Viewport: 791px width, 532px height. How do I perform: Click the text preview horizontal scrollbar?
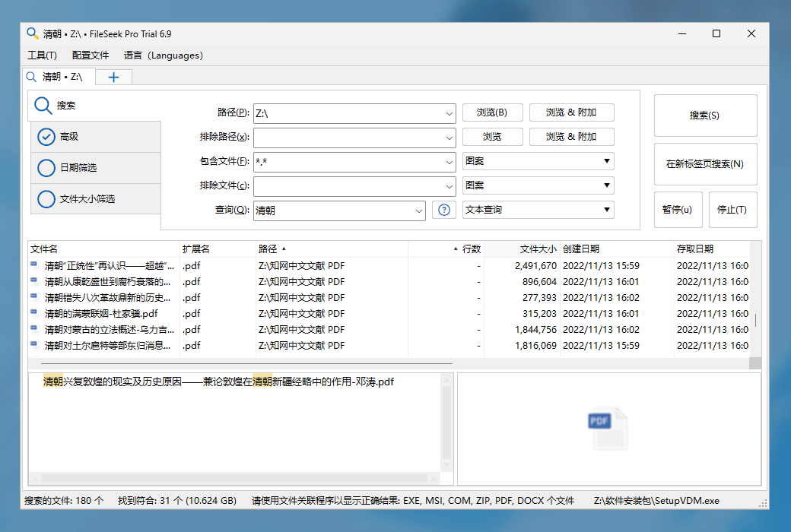click(235, 478)
